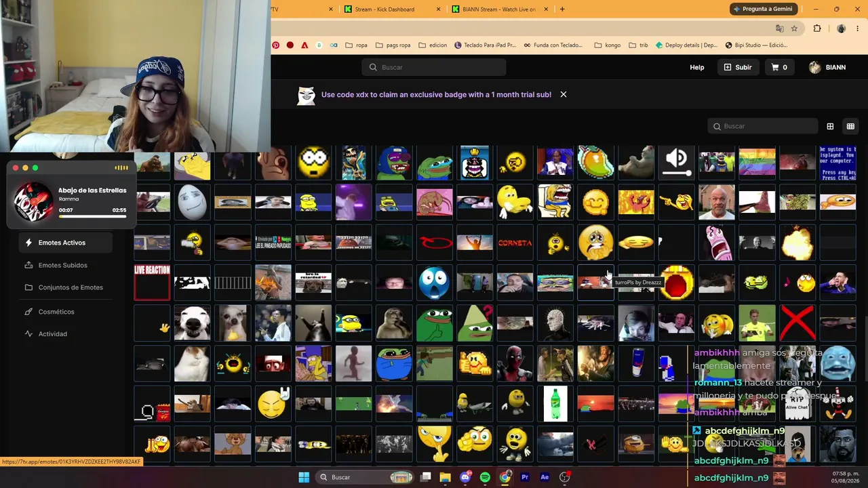Screen dimensions: 868x488
Task: Select the speaker volume emote
Action: click(x=676, y=163)
